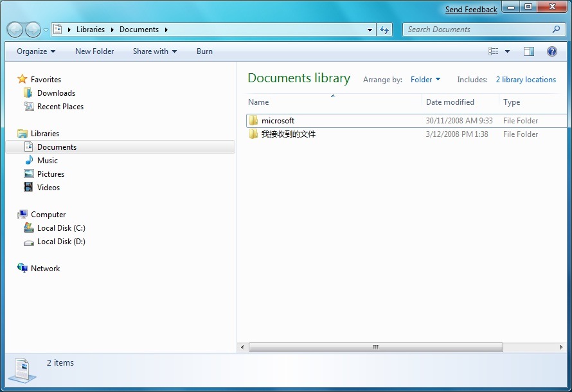572x392 pixels.
Task: Open the Organize menu
Action: coord(35,51)
